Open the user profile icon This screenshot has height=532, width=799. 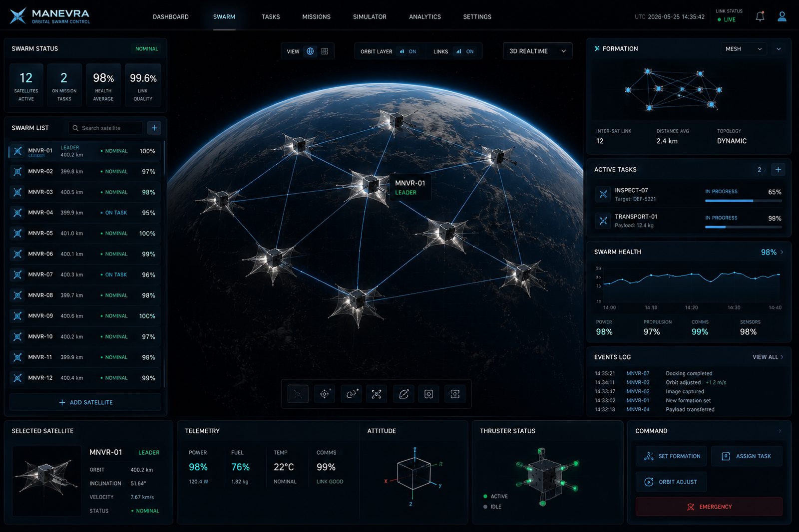tap(782, 16)
